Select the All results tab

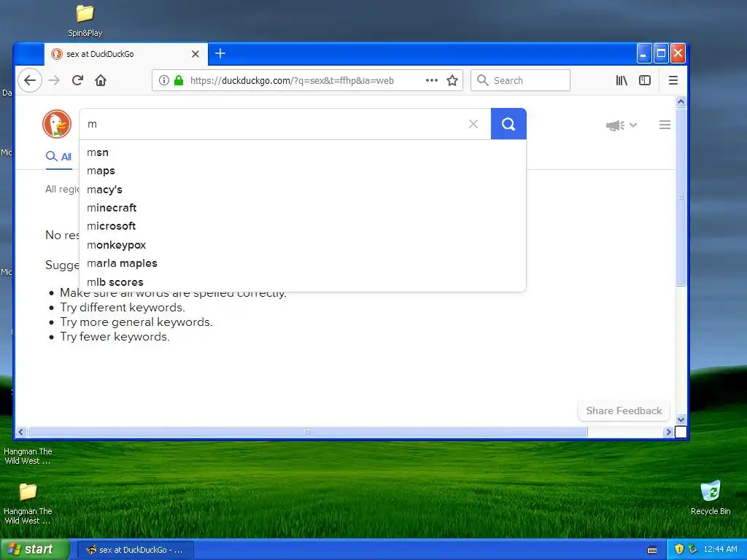pos(58,157)
